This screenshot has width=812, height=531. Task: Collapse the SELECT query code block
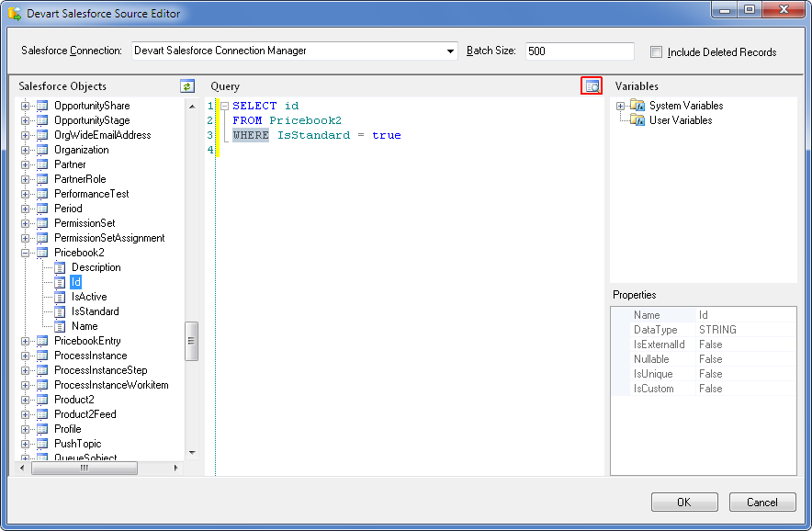click(225, 106)
